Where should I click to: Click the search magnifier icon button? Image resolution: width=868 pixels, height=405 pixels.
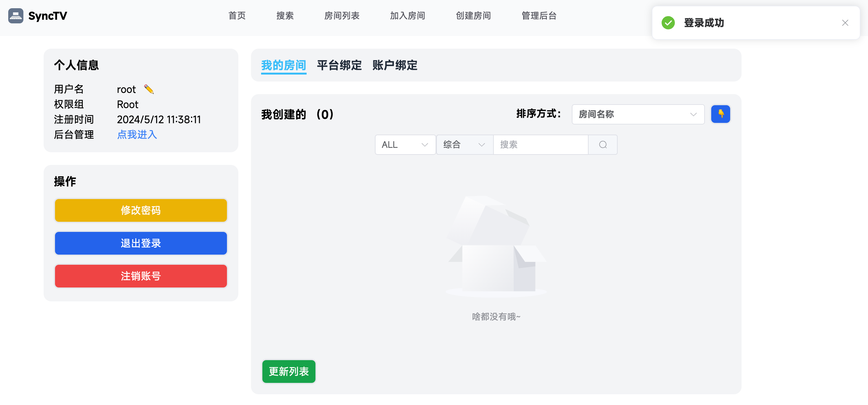[x=602, y=145]
